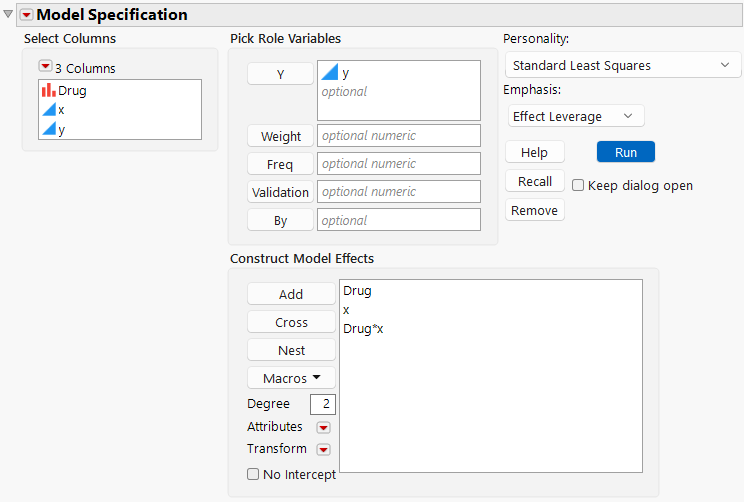Click the Degree number field
744x502 pixels.
click(322, 404)
